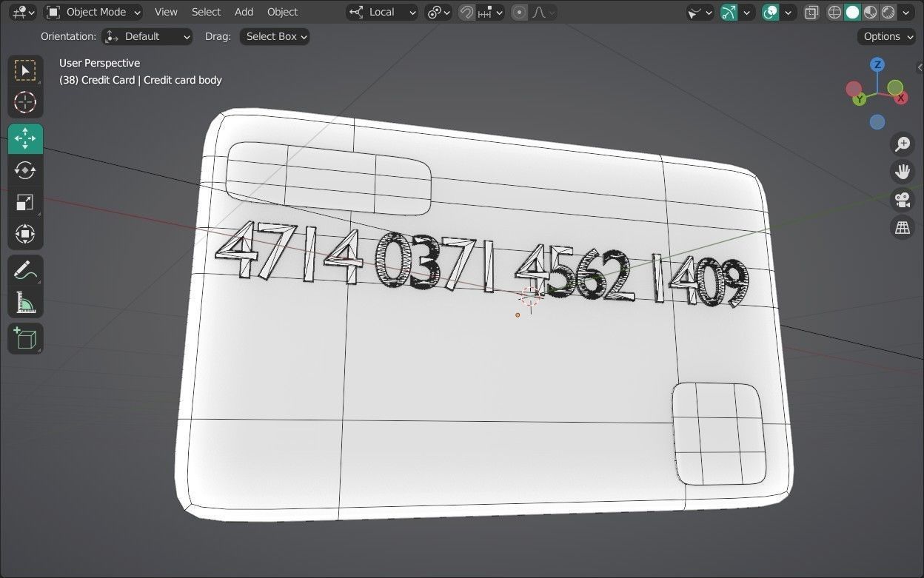Open the pivot point dropdown
Image resolution: width=924 pixels, height=578 pixels.
[438, 12]
